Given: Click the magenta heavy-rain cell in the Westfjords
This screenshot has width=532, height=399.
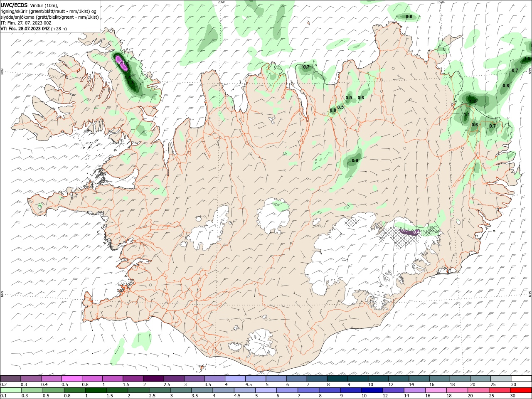Looking at the screenshot, I should click(x=121, y=63).
